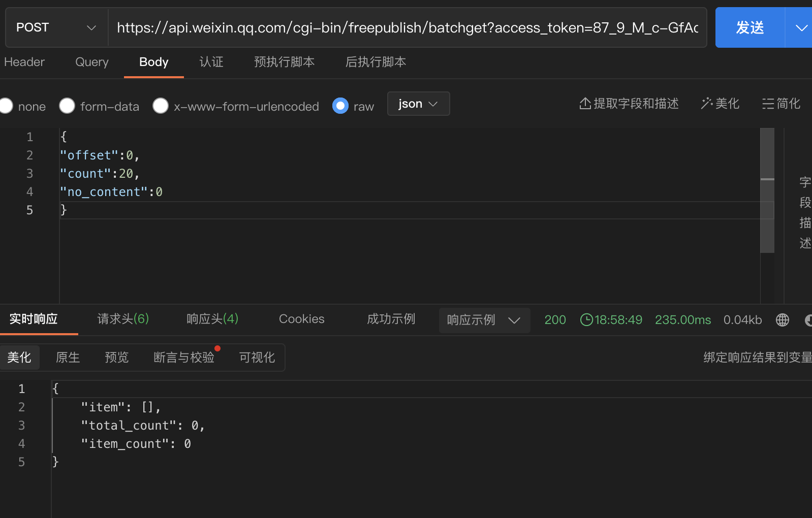
Task: Select the 原生 raw response tab
Action: tap(68, 358)
